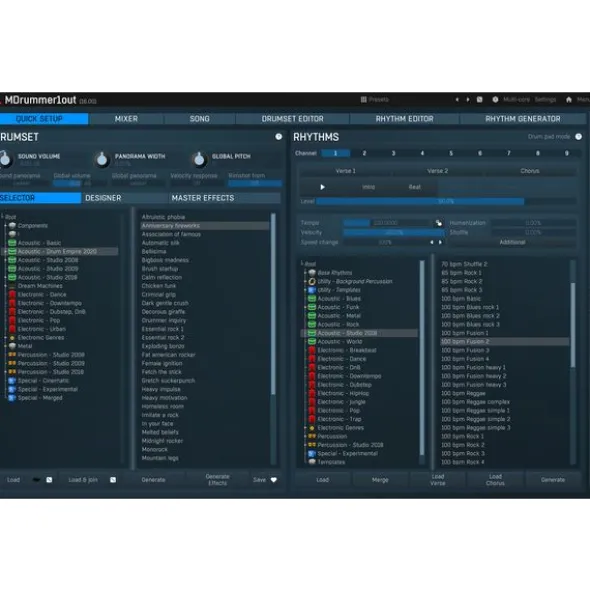Viewport: 590px width, 591px height.
Task: Click the Percussion - Studio 2008 drumset icon
Action: click(x=12, y=355)
